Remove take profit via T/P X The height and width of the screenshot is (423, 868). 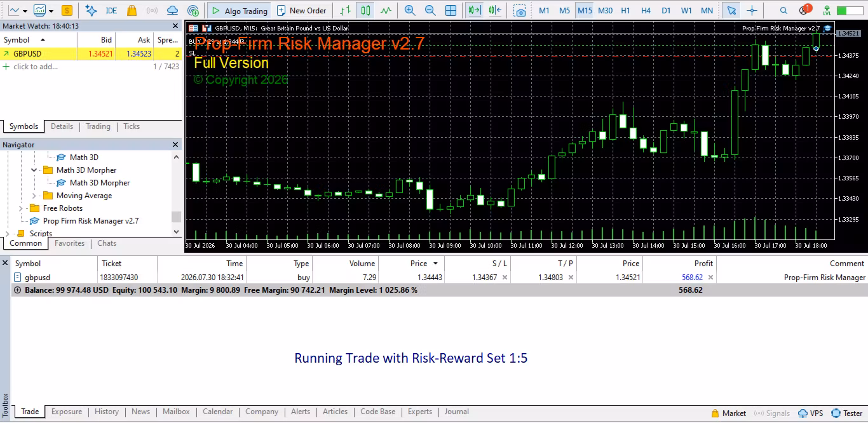pos(571,277)
